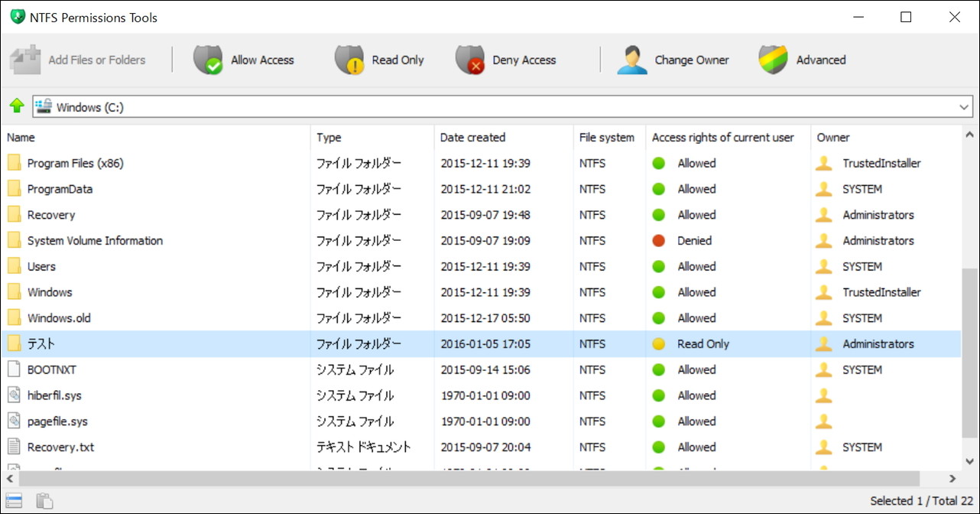Screen dimensions: 980x514
Task: Click the Recovery.txt file entry
Action: click(61, 447)
